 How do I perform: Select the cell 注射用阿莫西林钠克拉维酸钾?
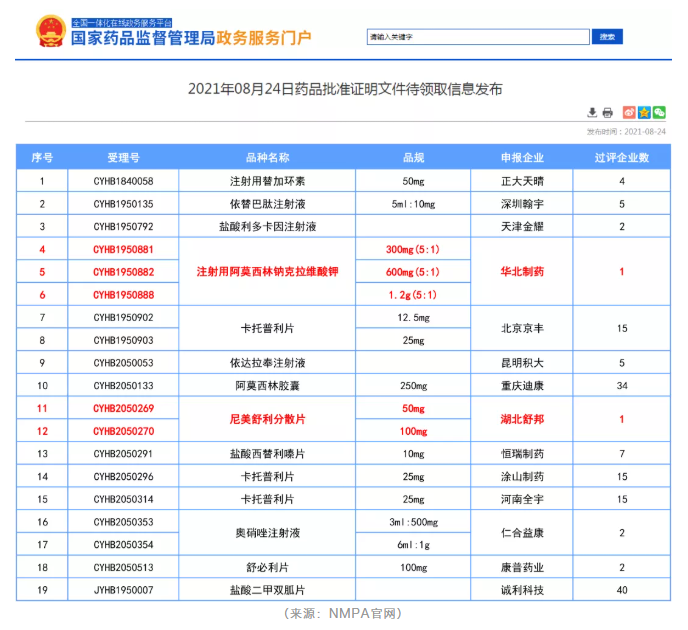267,272
